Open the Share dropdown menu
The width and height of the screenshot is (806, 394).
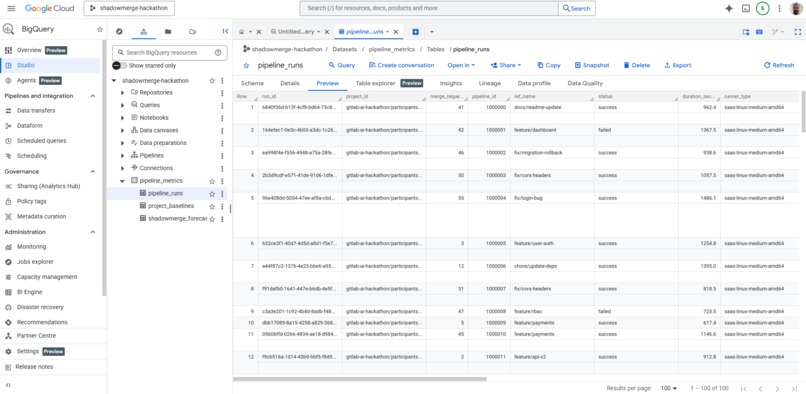(x=506, y=65)
